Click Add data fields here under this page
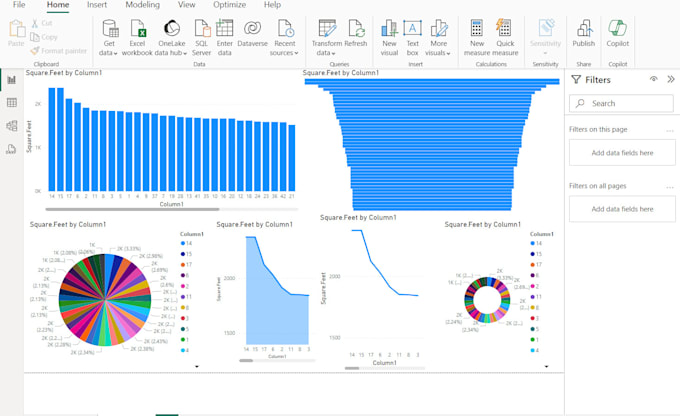Viewport: 680px width, 416px height. 622,153
